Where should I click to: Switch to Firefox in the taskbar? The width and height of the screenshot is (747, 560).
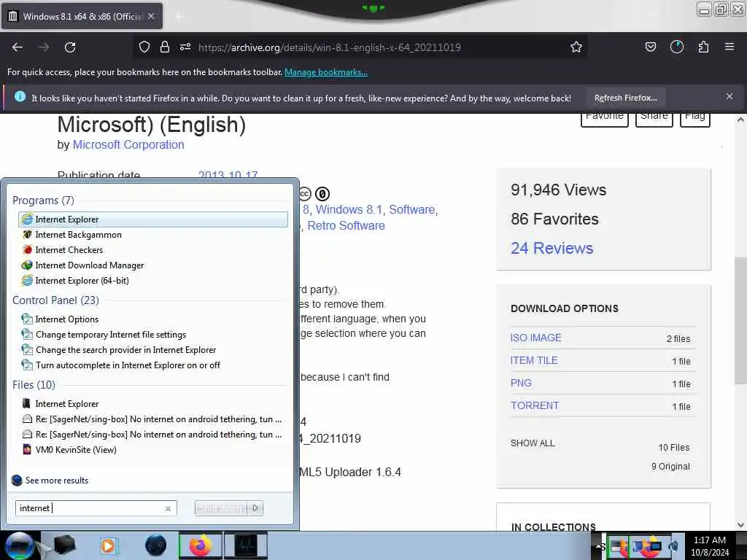(x=200, y=545)
